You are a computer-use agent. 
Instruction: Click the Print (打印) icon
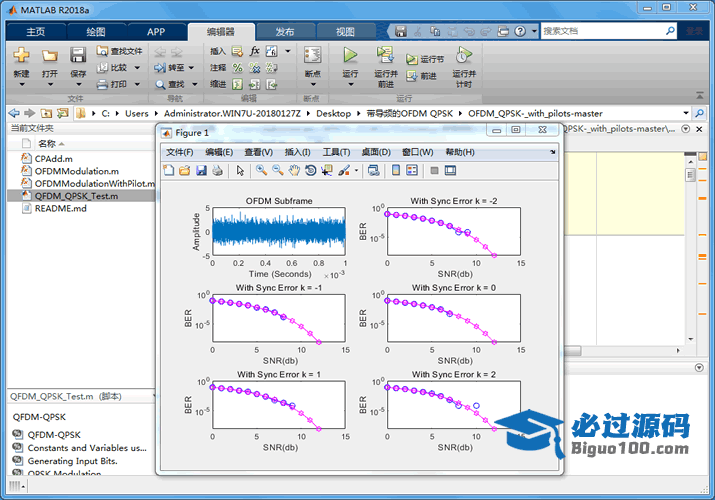click(x=103, y=84)
